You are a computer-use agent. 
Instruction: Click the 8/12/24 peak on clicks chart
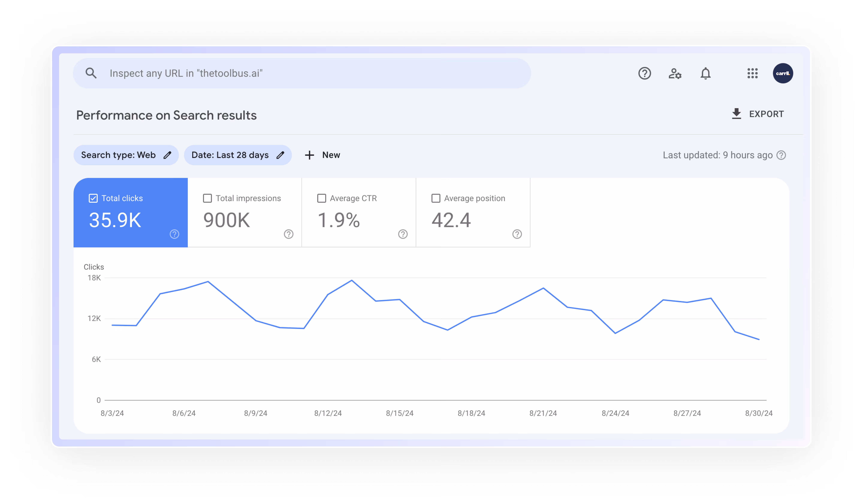click(x=352, y=281)
